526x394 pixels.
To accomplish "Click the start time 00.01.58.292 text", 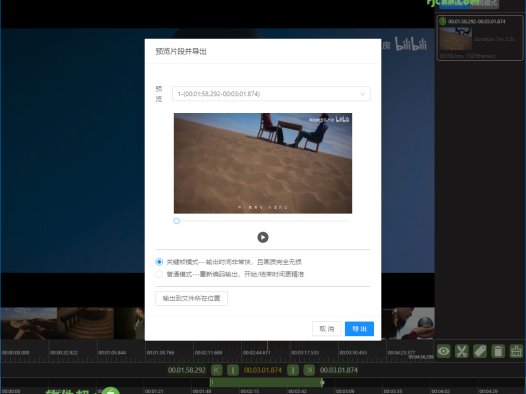I will (187, 370).
